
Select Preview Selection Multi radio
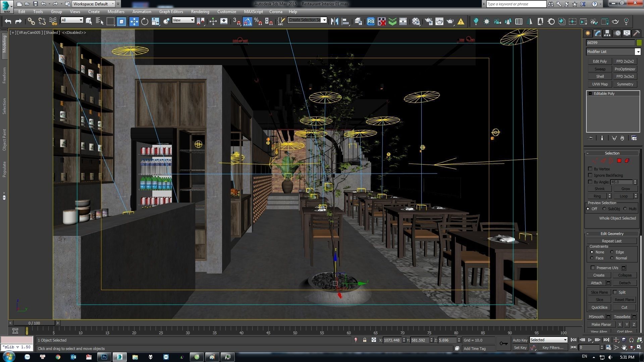625,208
